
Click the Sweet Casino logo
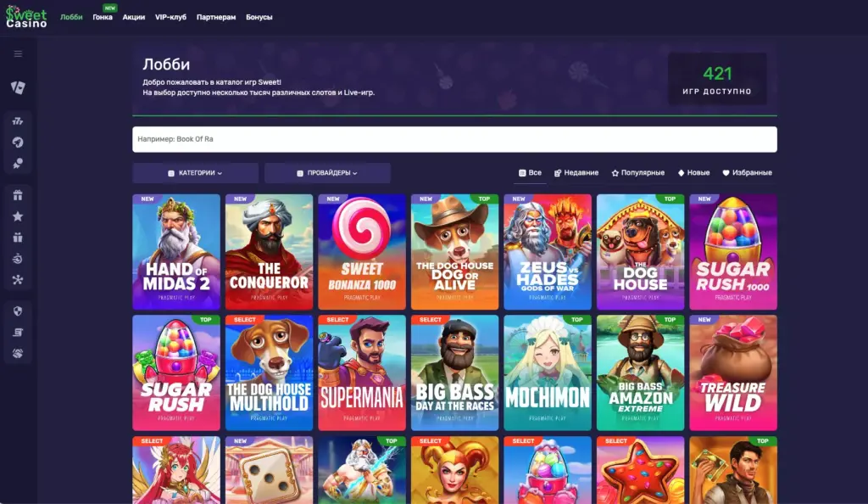click(25, 15)
